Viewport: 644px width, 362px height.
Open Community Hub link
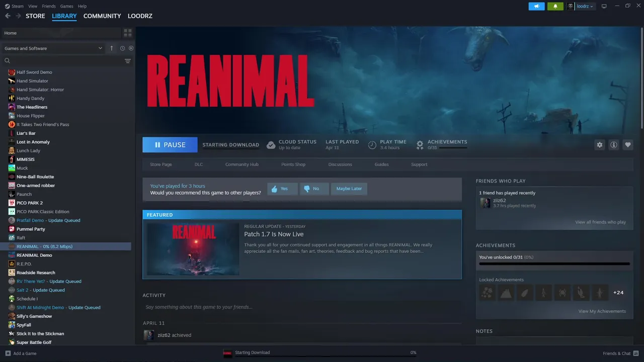(x=242, y=164)
